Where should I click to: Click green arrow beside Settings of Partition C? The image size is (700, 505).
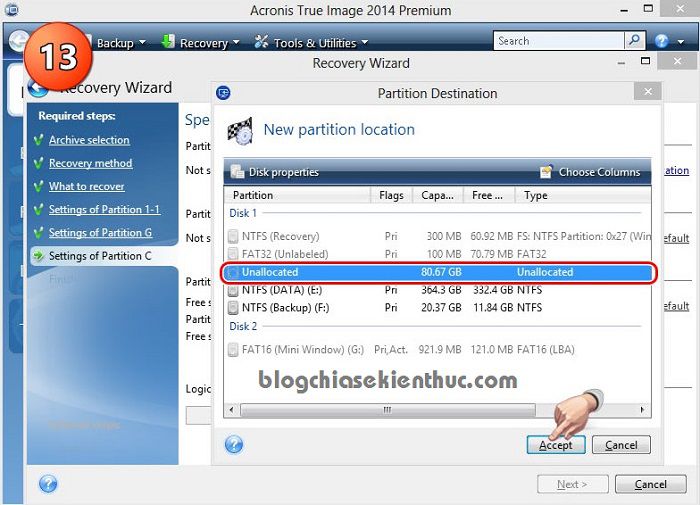(39, 256)
